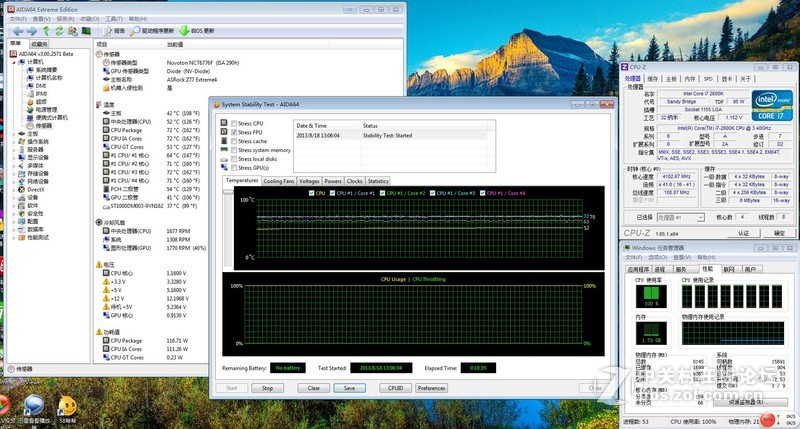This screenshot has height=429, width=800.
Task: Enable the Stress GPU(s) checkbox
Action: tap(234, 168)
